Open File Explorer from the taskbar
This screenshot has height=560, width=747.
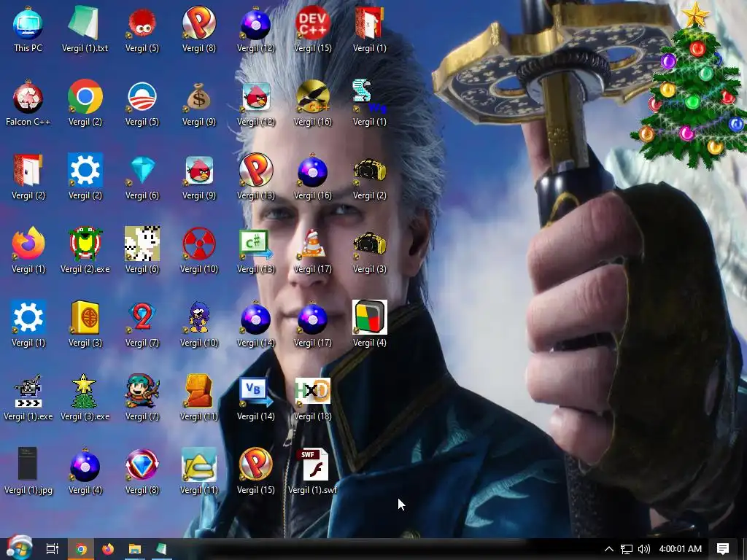[135, 549]
